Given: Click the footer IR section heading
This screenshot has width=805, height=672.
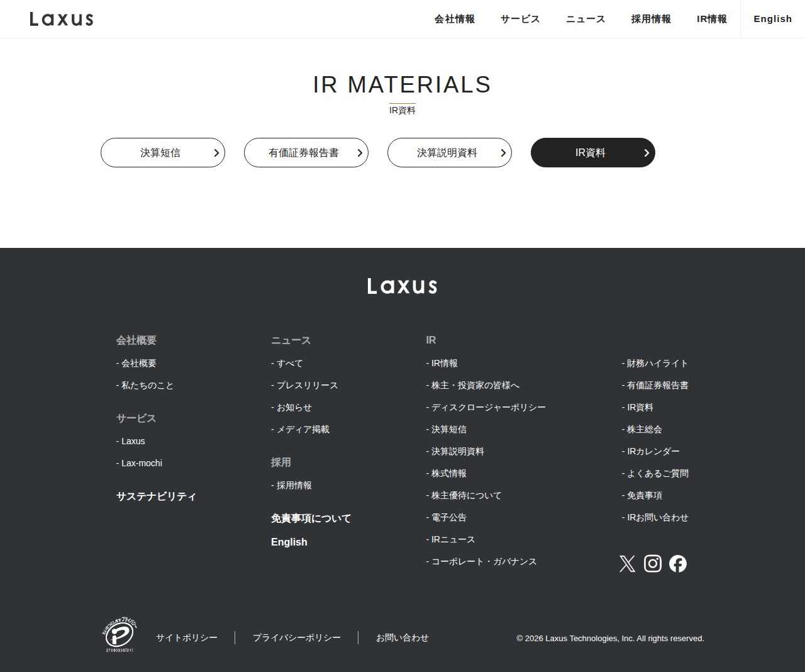Looking at the screenshot, I should [x=431, y=340].
